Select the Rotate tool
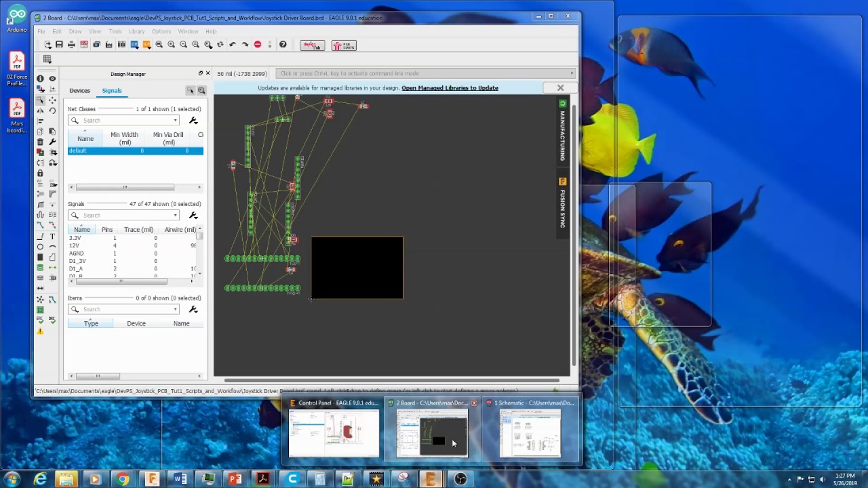868x488 pixels. tap(52, 111)
